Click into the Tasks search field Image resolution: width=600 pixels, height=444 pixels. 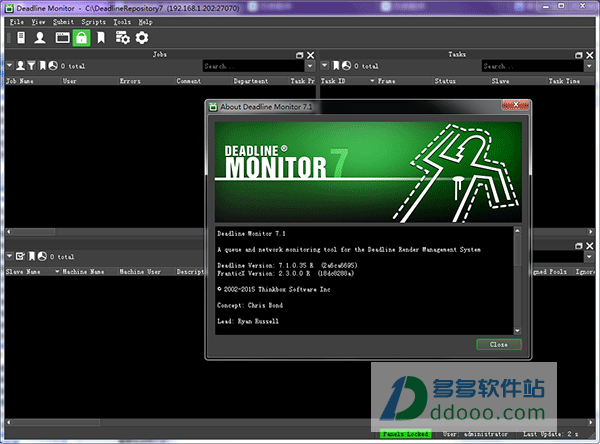click(533, 66)
